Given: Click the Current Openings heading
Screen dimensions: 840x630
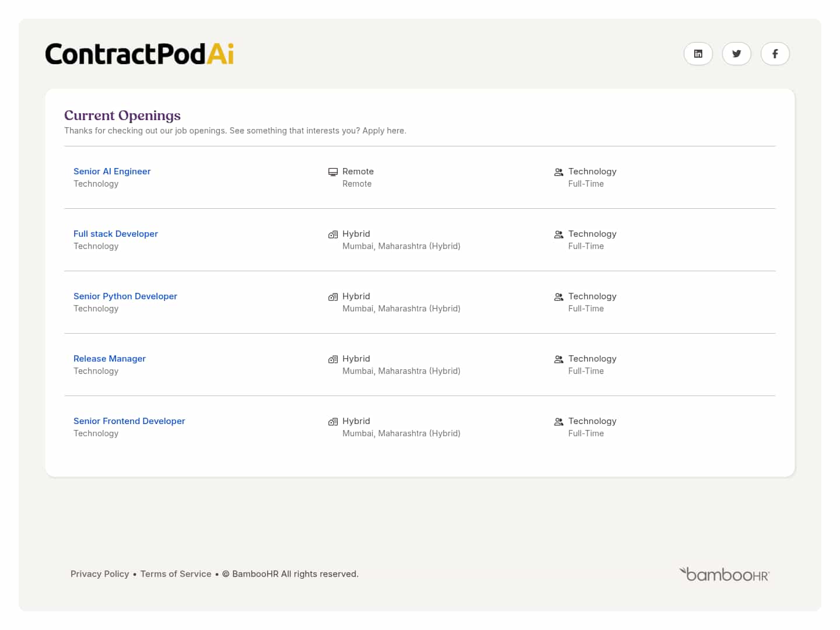Looking at the screenshot, I should click(x=123, y=116).
